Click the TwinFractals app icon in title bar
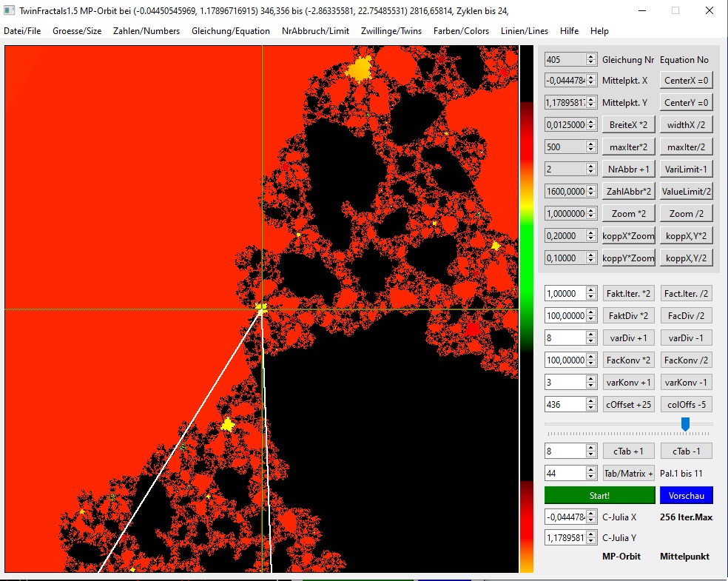Screen dimensions: 728x581 click(9, 10)
